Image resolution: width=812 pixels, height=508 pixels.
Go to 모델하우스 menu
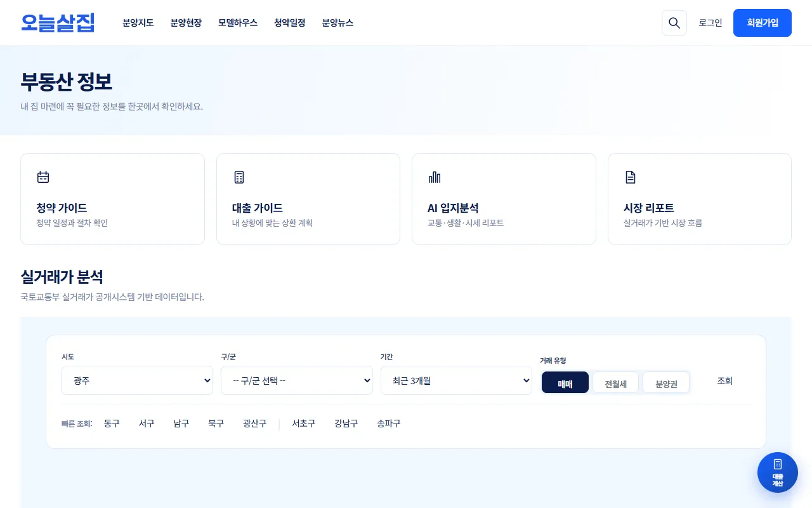[x=238, y=23]
